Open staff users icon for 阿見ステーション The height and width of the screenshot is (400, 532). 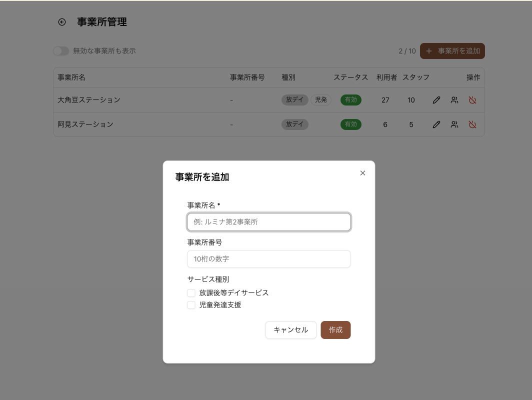pyautogui.click(x=454, y=124)
